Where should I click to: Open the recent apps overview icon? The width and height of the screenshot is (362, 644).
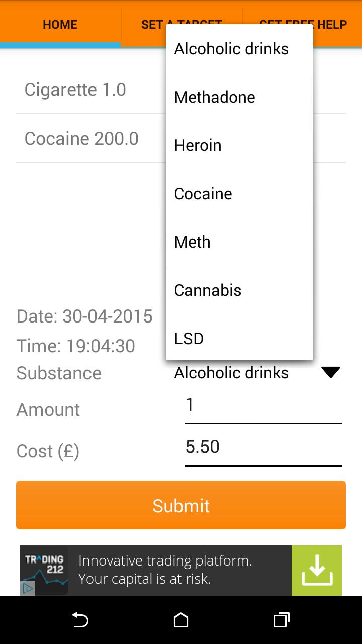point(281,620)
